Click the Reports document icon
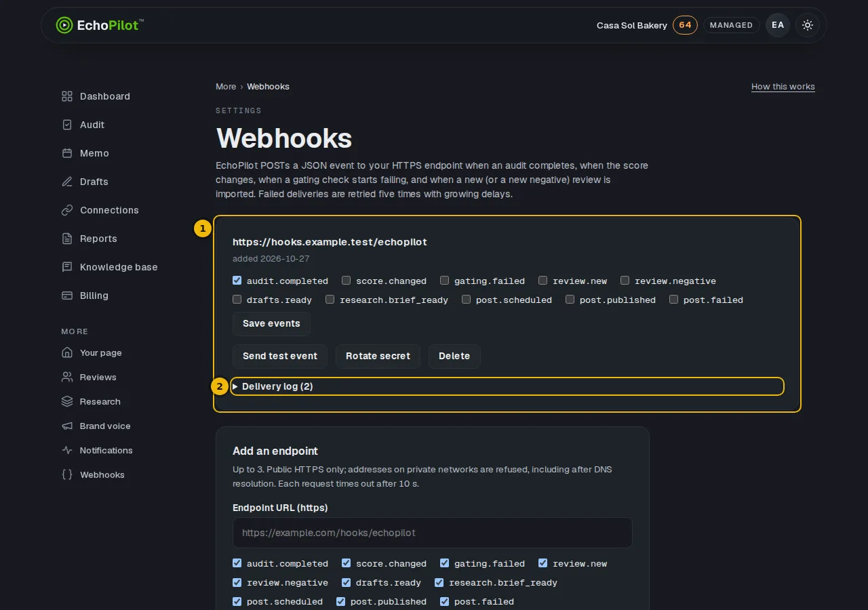Viewport: 868px width, 610px height. (x=67, y=239)
